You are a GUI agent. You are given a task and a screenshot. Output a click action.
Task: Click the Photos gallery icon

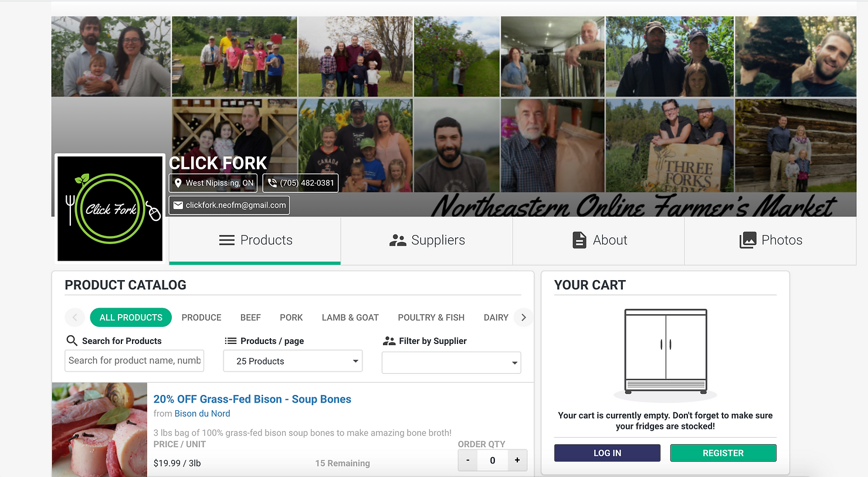tap(748, 240)
